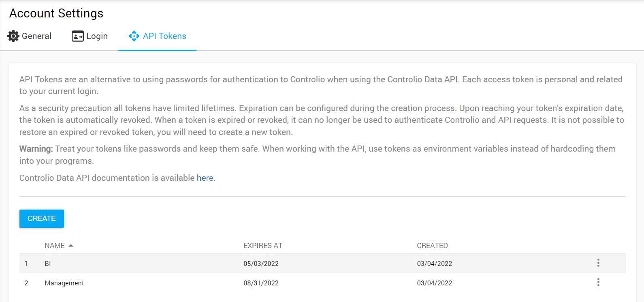Switch to the Login tab label
The height and width of the screenshot is (302, 644).
[97, 36]
